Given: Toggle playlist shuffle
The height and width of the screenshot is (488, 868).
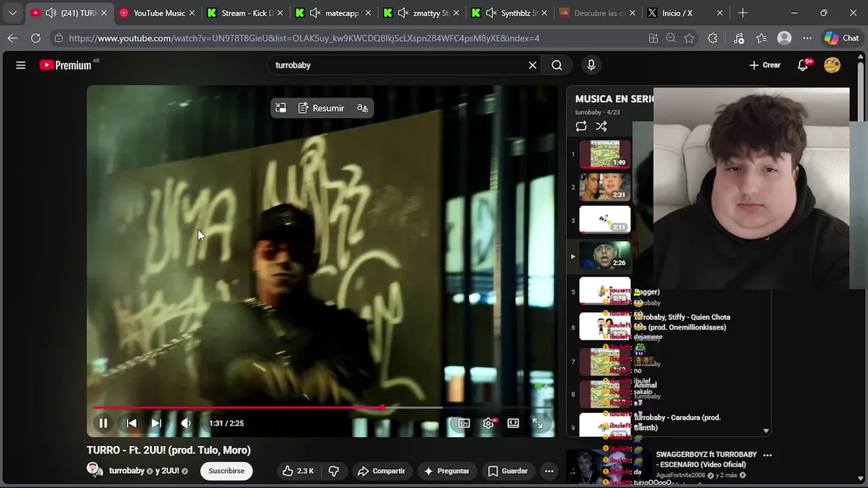Looking at the screenshot, I should (x=601, y=126).
